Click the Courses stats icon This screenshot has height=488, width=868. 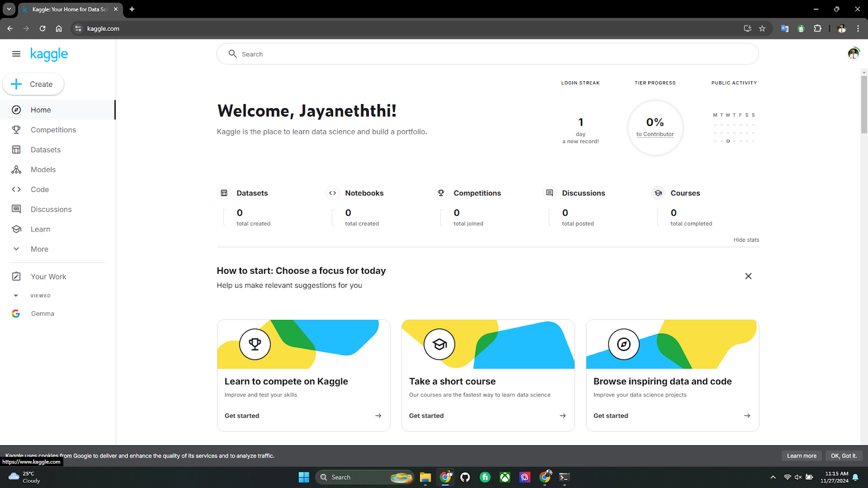click(658, 193)
